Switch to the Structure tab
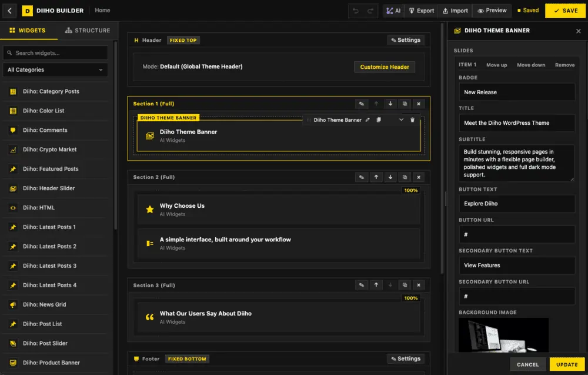This screenshot has height=375, width=588. [88, 31]
